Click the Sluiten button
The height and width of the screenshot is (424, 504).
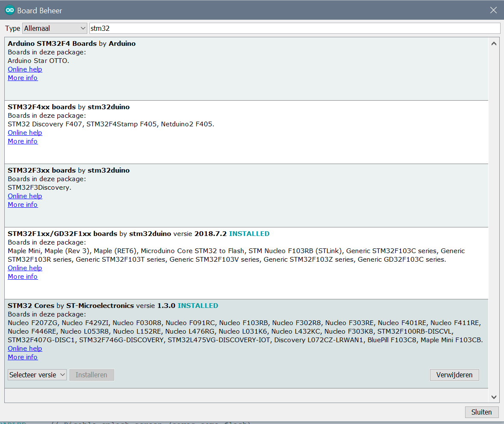click(x=481, y=412)
